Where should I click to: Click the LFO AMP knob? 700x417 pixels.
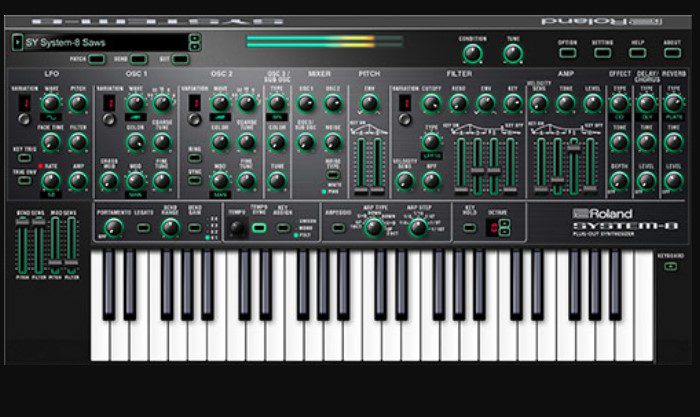(78, 181)
